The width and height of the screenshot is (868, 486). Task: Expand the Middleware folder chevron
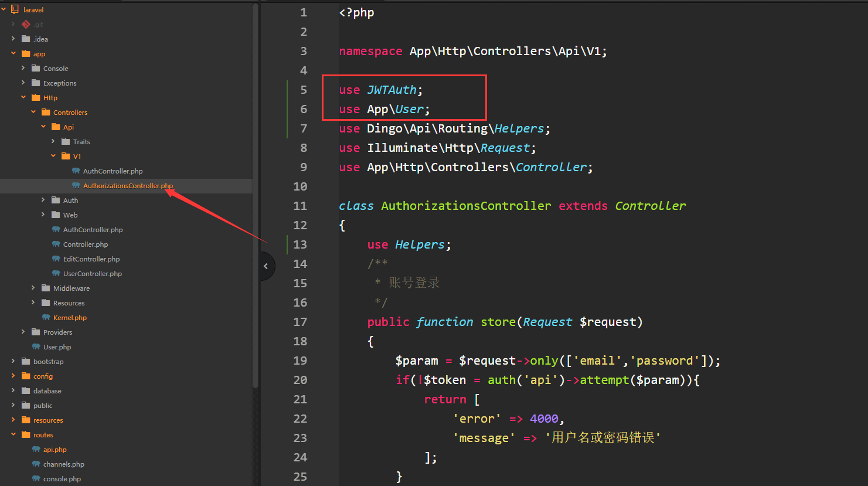[33, 288]
